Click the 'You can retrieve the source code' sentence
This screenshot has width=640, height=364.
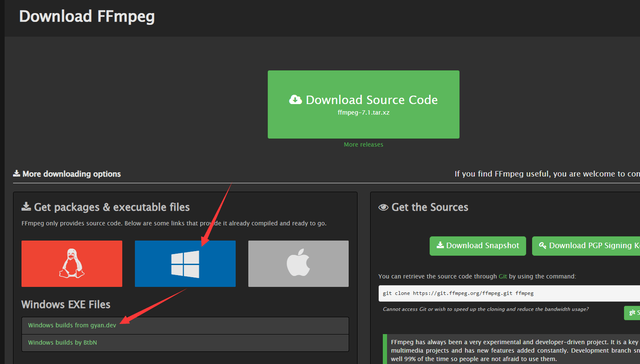[x=477, y=276]
